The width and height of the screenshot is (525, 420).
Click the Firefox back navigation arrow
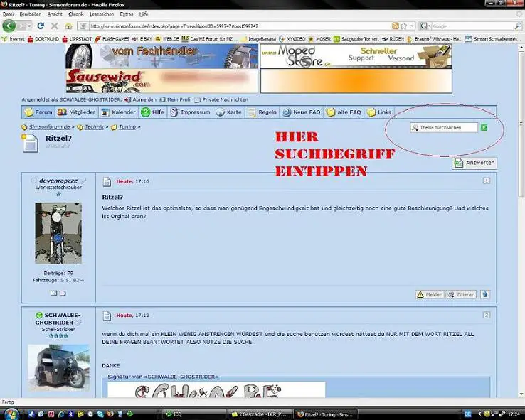click(9, 26)
